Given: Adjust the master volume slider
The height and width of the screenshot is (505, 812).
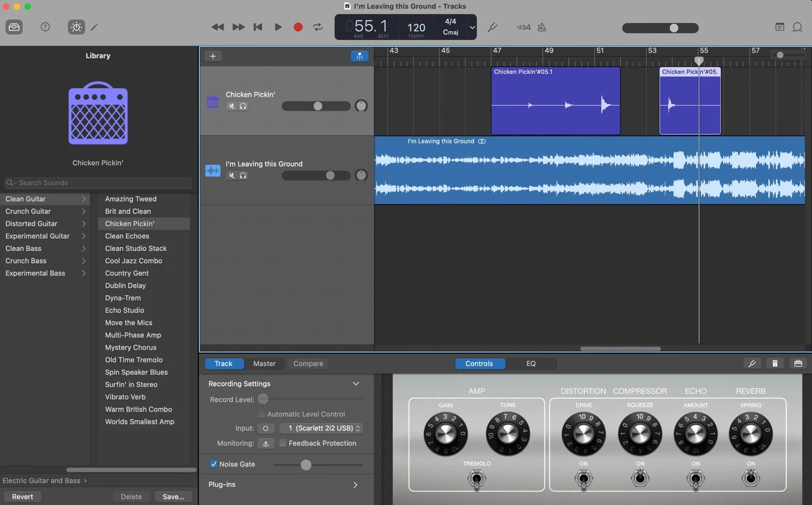Looking at the screenshot, I should coord(673,28).
